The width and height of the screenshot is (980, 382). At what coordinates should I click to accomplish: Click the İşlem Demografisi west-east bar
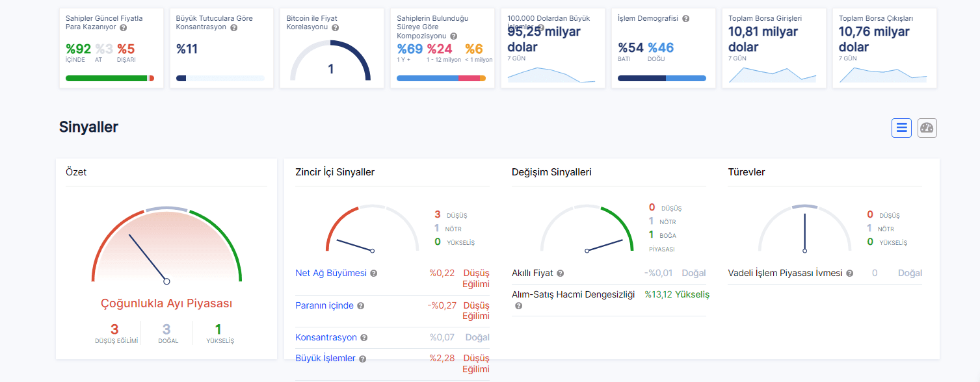click(661, 79)
